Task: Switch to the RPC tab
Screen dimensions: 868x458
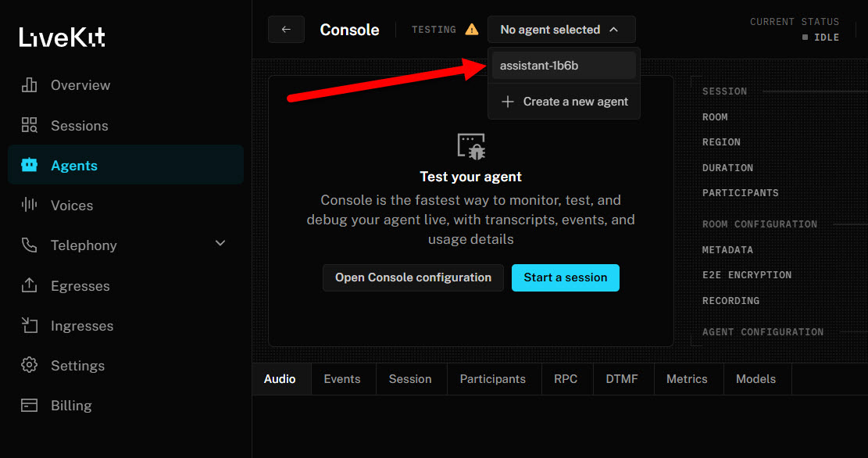Action: [566, 379]
